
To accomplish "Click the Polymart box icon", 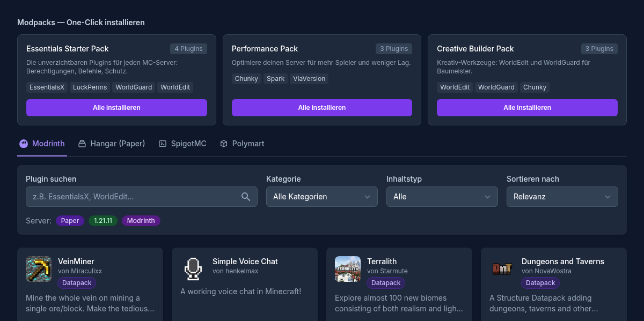I will (224, 144).
